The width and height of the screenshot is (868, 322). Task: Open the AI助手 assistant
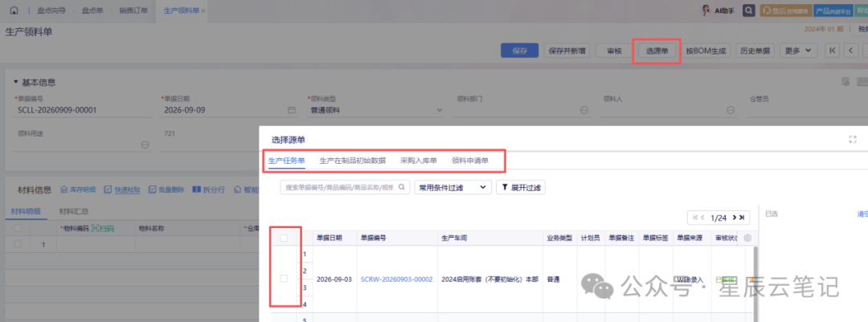(x=719, y=10)
